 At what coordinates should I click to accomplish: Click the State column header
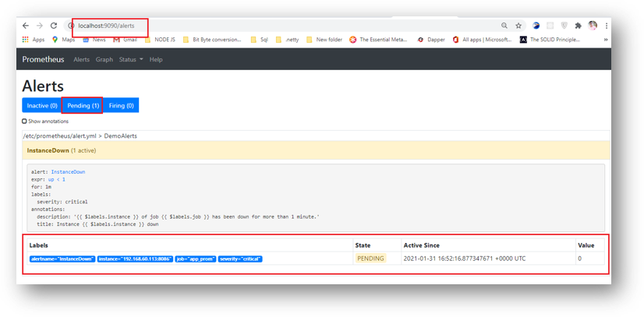[x=363, y=245]
